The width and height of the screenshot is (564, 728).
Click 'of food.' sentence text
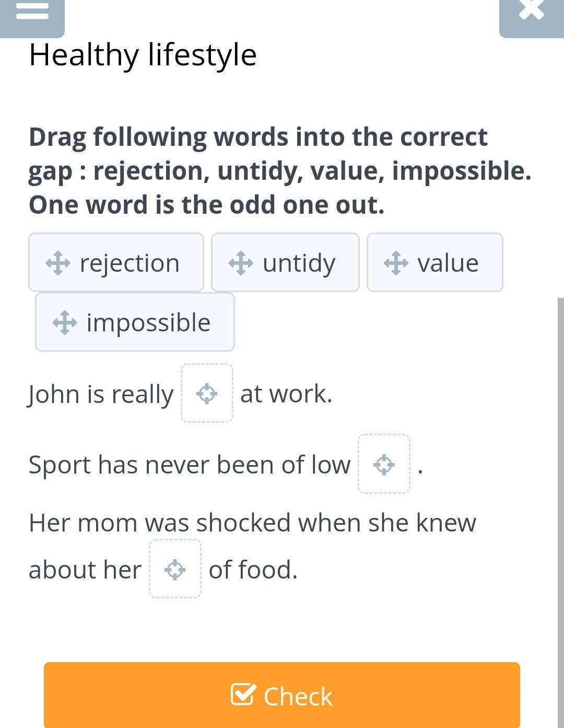click(x=253, y=569)
